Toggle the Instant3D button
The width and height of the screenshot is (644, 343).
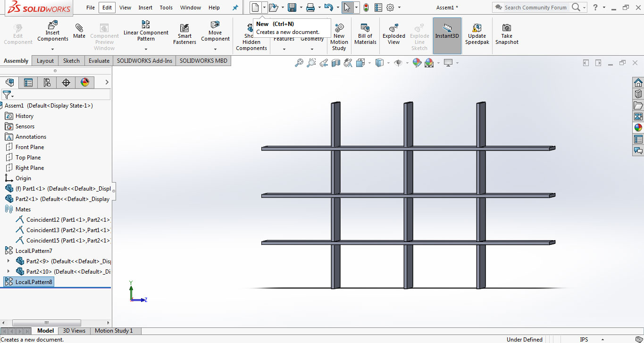point(447,36)
